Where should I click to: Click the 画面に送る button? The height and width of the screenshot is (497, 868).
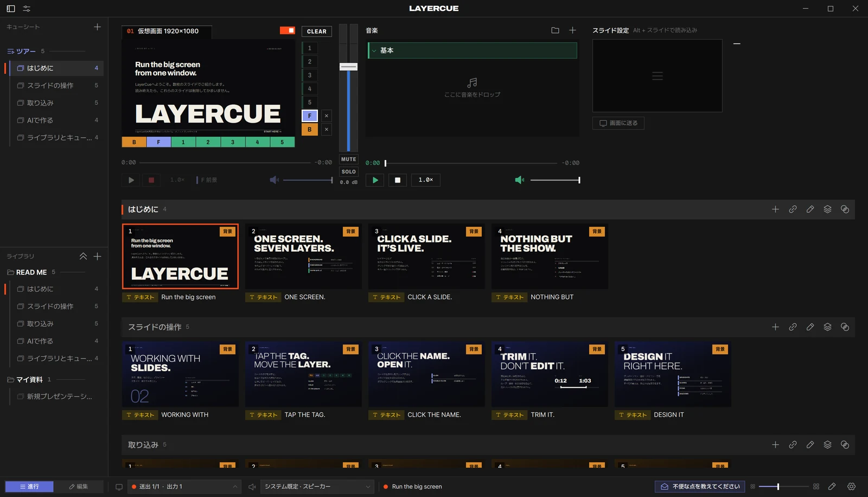point(618,123)
